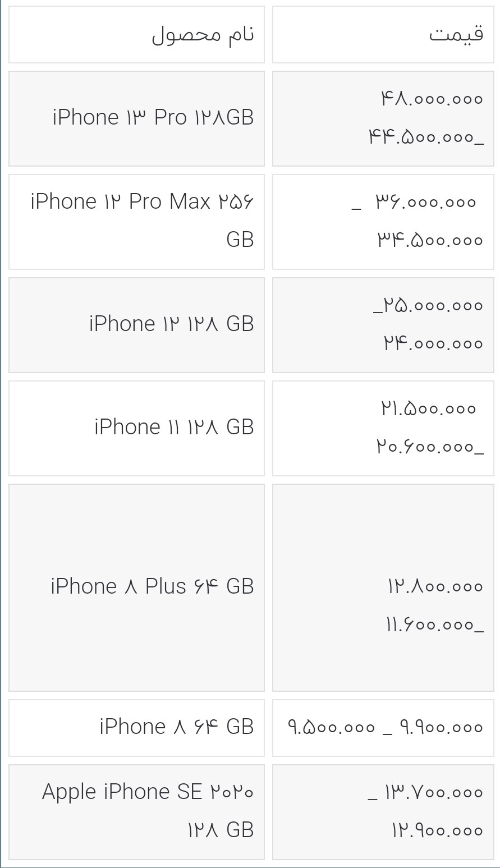Click the iPhone 12 Pro Max price cell
Viewport: 500px width, 868px height.
[x=383, y=222]
